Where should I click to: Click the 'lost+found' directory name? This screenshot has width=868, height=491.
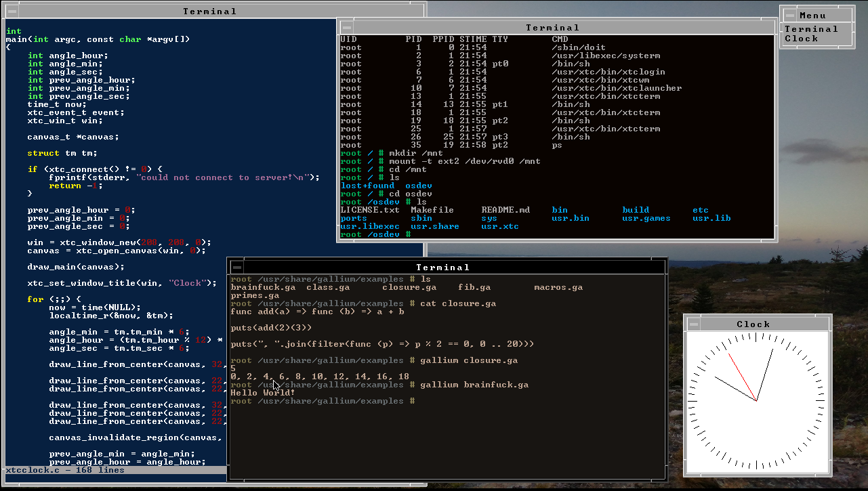pos(367,186)
